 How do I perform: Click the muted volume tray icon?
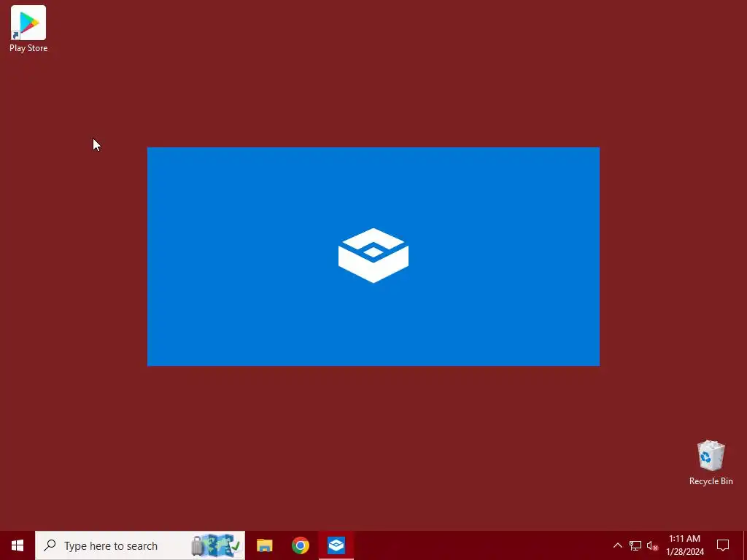pos(652,545)
